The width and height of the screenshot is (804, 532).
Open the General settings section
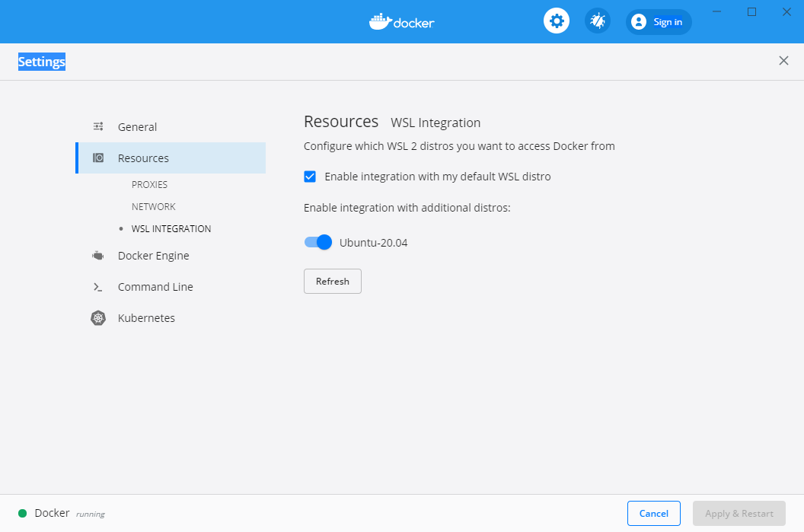pyautogui.click(x=137, y=126)
